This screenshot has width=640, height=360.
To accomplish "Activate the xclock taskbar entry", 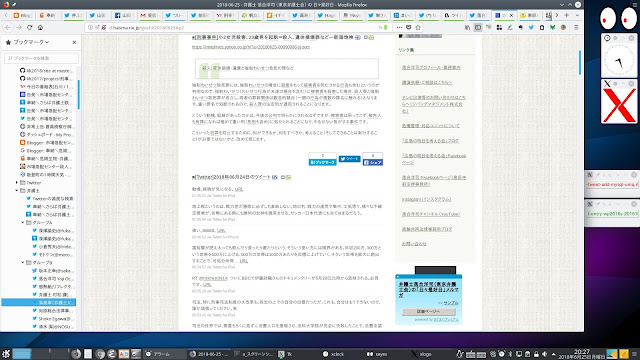I will (x=341, y=354).
